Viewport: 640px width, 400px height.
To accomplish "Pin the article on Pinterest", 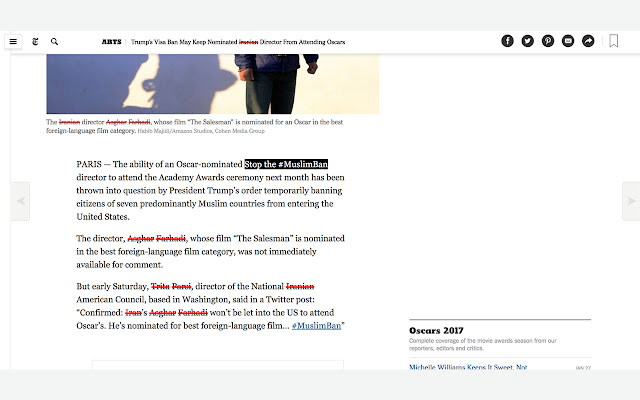I will pos(548,41).
